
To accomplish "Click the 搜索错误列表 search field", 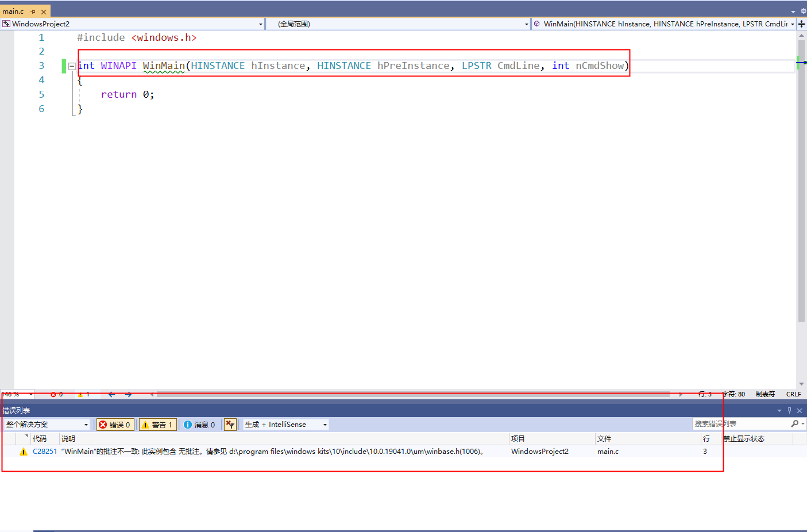I will tap(740, 424).
